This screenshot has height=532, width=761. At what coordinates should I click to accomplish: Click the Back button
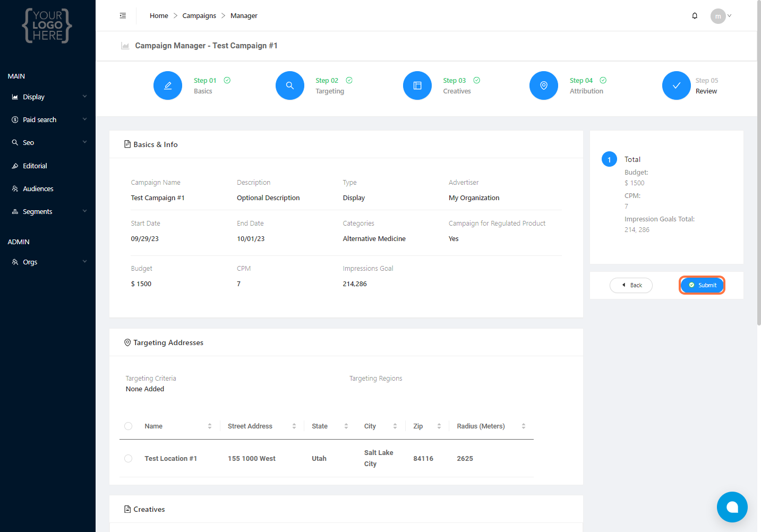(x=631, y=285)
